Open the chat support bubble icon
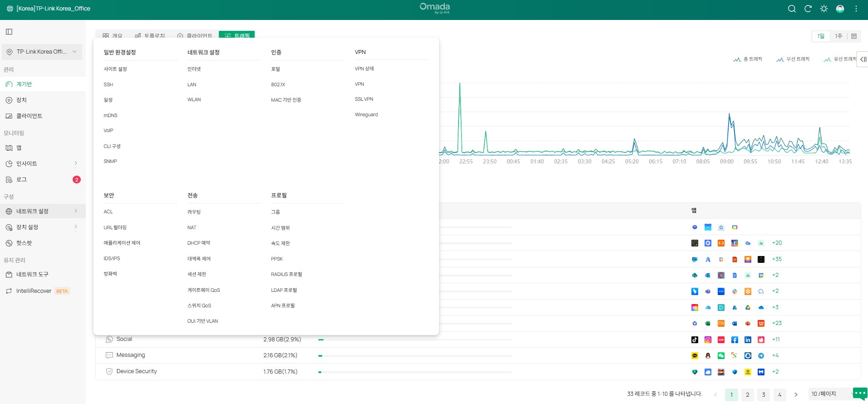 coord(859,393)
